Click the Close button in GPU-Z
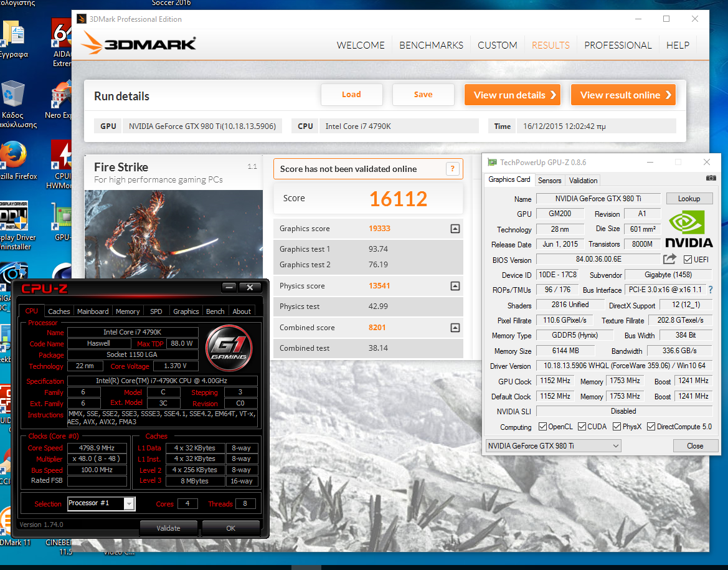 (x=695, y=446)
